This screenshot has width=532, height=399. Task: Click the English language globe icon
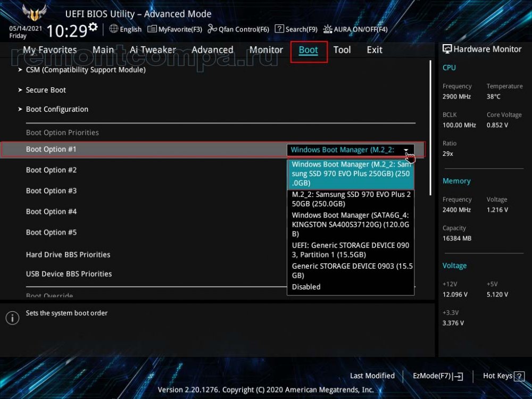tap(114, 29)
